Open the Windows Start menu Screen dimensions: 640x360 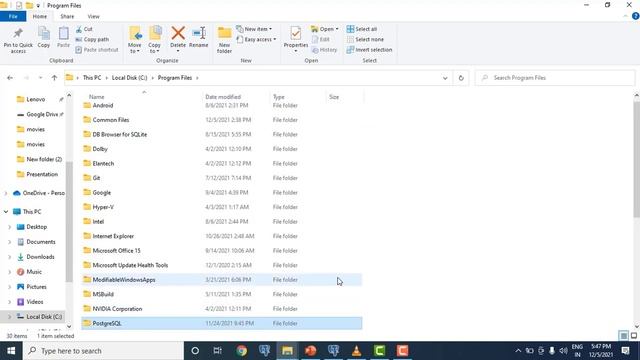pos(11,351)
